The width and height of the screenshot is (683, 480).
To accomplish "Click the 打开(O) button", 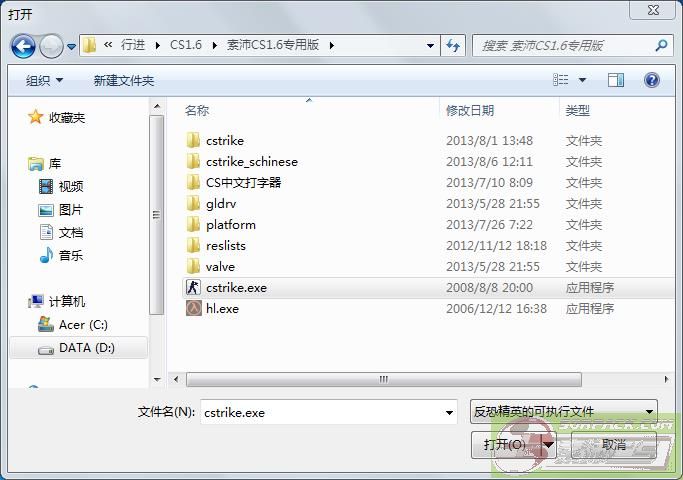I will pos(505,444).
